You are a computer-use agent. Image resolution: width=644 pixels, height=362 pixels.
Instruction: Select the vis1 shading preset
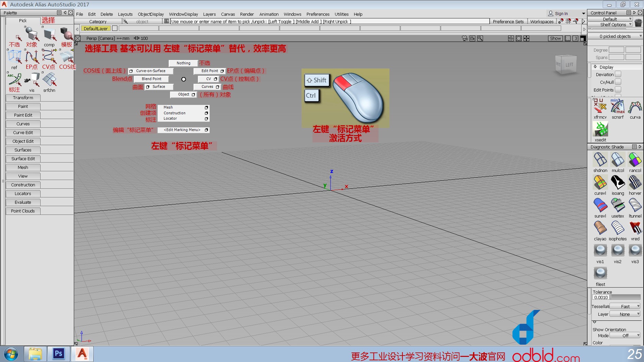click(600, 251)
